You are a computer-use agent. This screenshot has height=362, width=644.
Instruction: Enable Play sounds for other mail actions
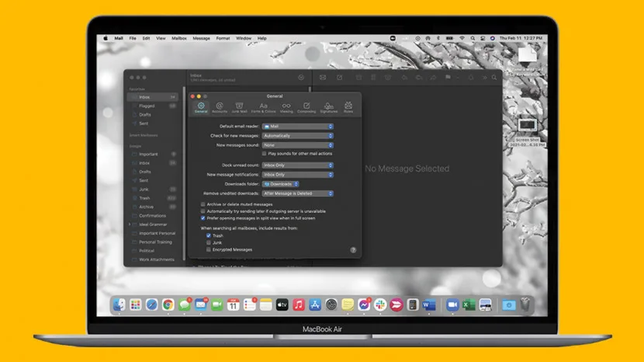pos(264,154)
